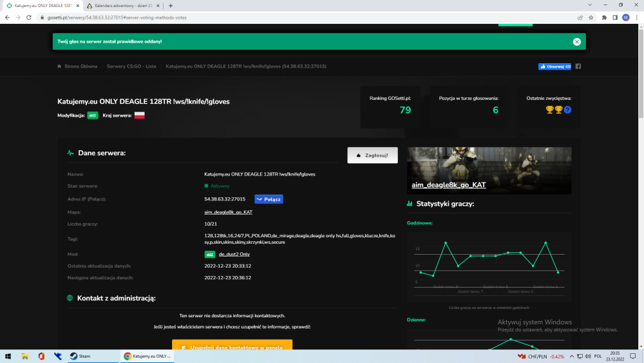Screen dimensions: 644x363
Task: Expand the system tray hidden icons chevron
Action: [572, 357]
